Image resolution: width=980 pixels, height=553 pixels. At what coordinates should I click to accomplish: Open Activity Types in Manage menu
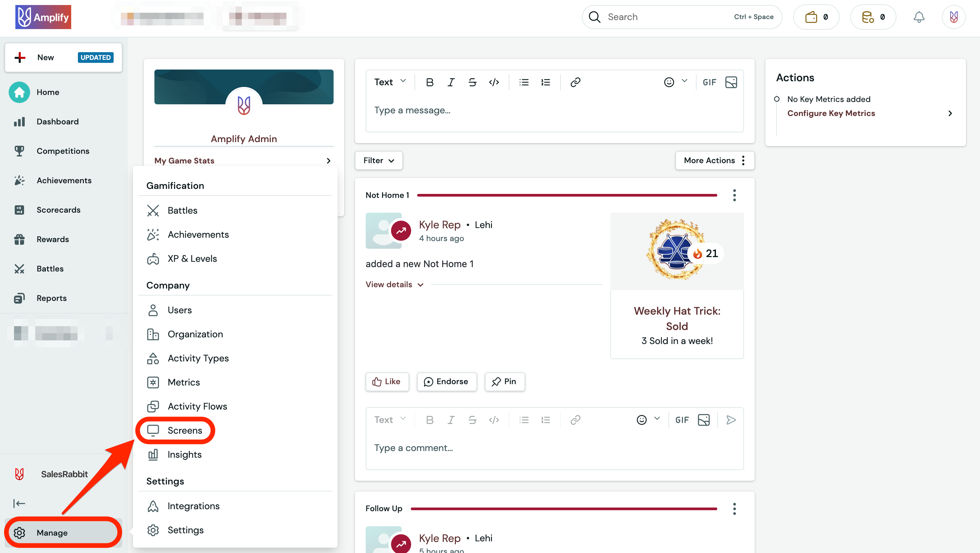198,358
